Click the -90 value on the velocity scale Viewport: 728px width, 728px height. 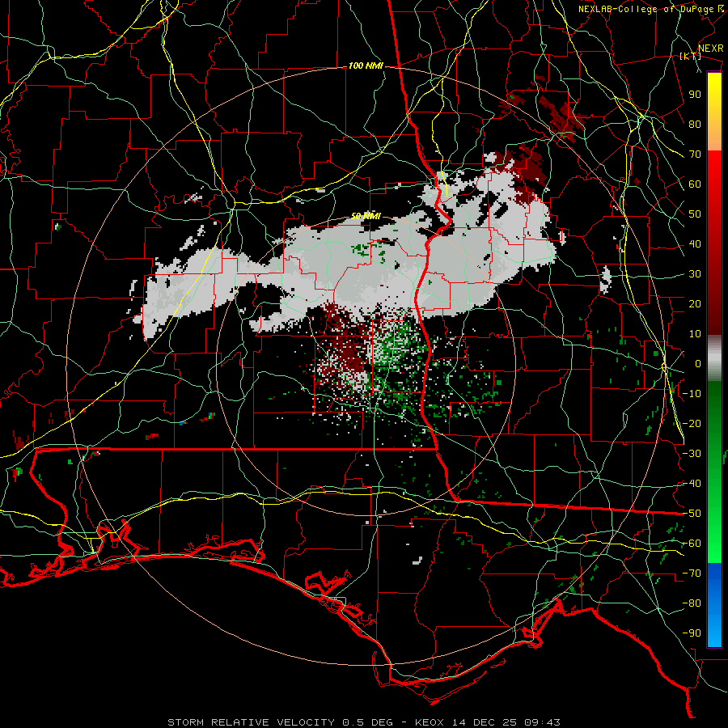click(x=692, y=633)
